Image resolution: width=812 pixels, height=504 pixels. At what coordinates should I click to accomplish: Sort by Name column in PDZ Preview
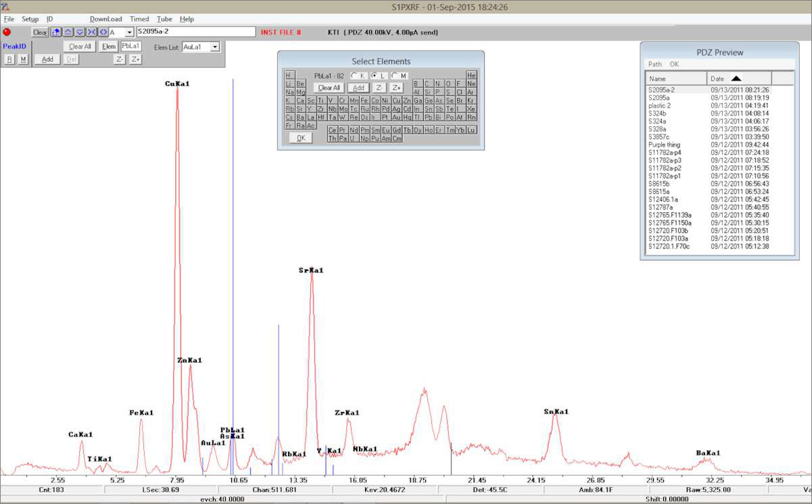pyautogui.click(x=676, y=78)
